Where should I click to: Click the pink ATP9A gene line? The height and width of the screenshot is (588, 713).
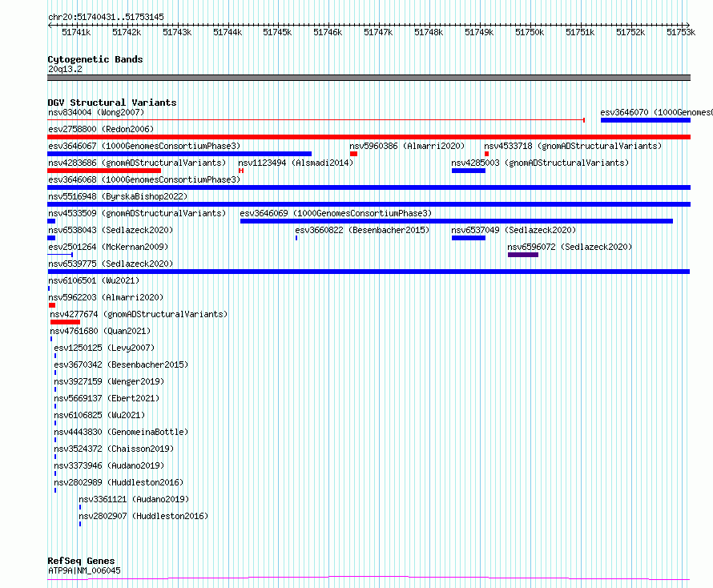[369, 578]
